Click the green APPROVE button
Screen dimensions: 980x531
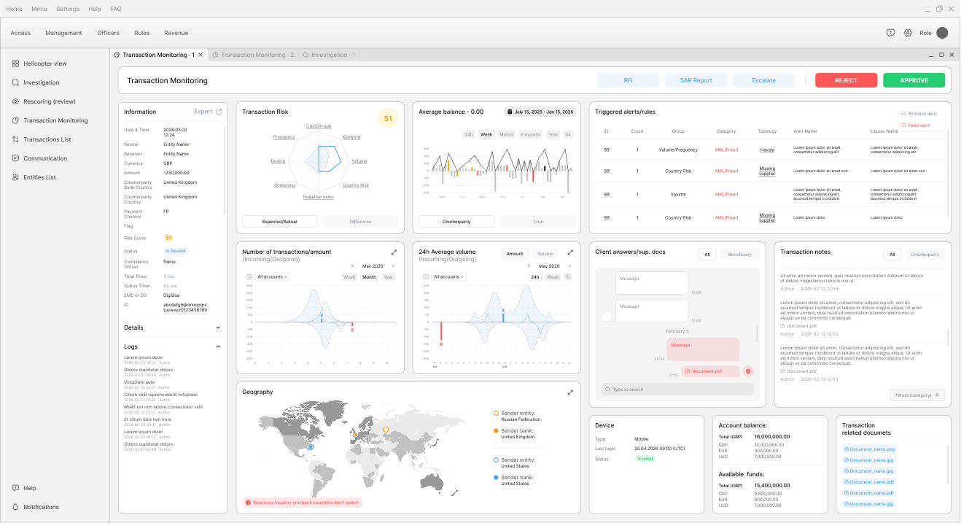pos(914,80)
